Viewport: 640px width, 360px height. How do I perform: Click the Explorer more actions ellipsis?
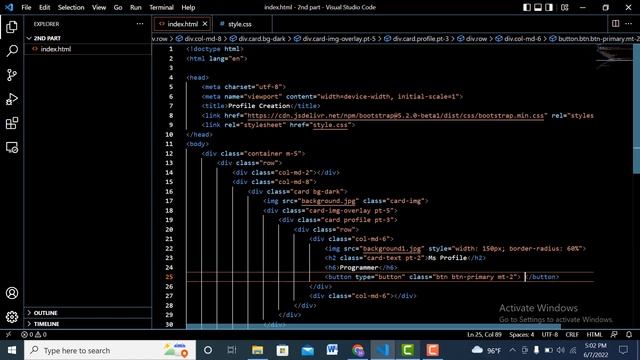pos(140,24)
